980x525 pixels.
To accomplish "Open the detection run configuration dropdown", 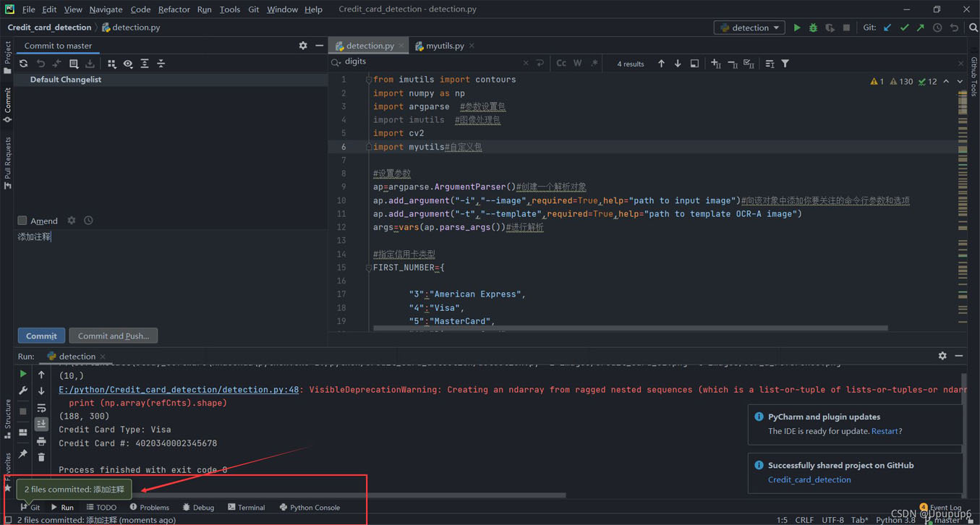I will pyautogui.click(x=750, y=27).
